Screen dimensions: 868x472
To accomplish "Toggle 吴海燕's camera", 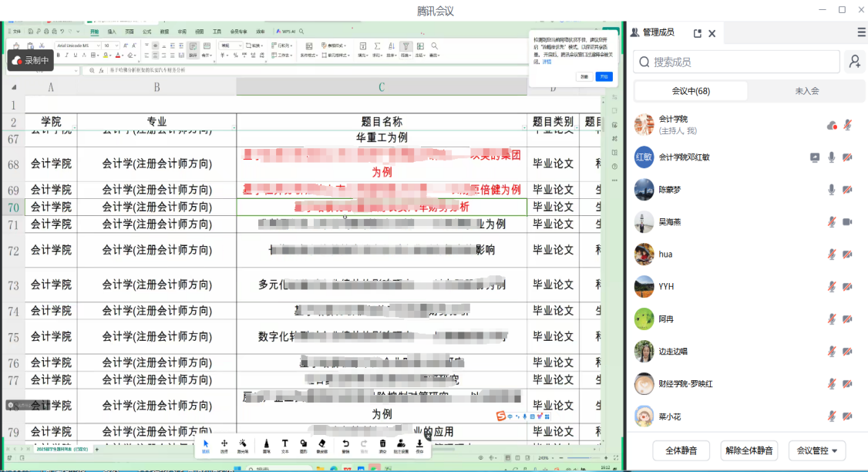I will click(x=847, y=222).
